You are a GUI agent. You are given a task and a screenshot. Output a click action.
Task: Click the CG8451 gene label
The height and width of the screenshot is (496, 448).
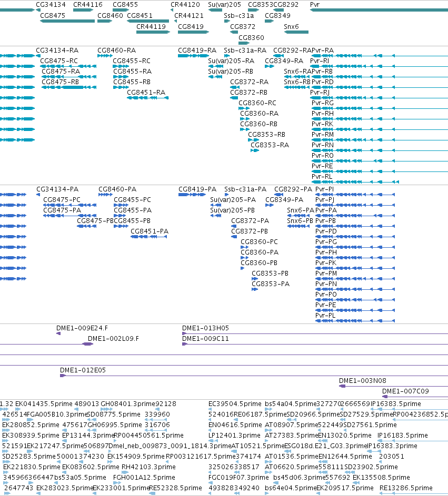140,15
